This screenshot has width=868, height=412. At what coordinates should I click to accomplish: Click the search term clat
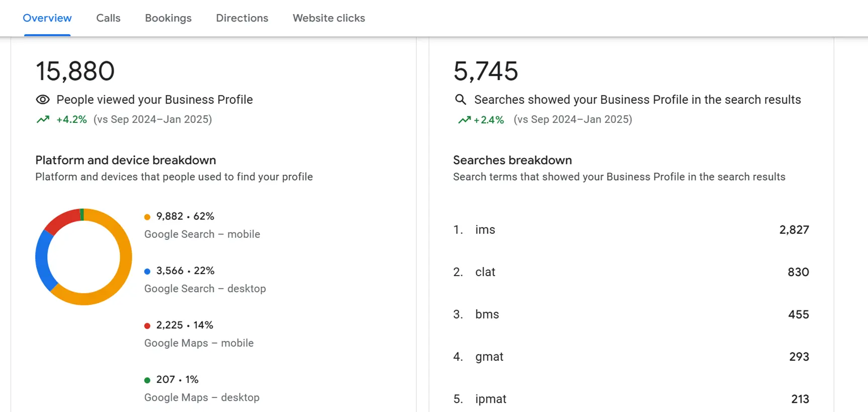pos(485,272)
